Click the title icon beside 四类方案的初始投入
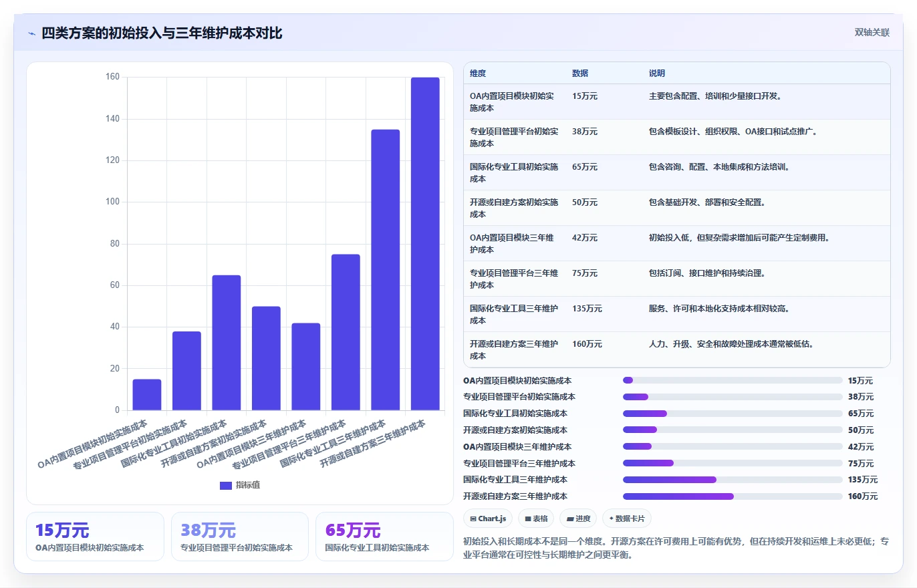Image resolution: width=917 pixels, height=588 pixels. (x=31, y=33)
